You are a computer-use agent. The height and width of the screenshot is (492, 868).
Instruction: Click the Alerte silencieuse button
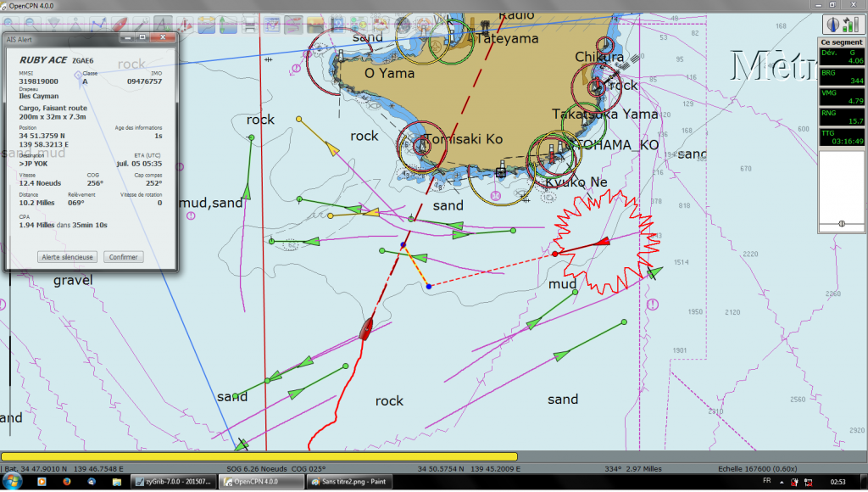[x=68, y=257]
